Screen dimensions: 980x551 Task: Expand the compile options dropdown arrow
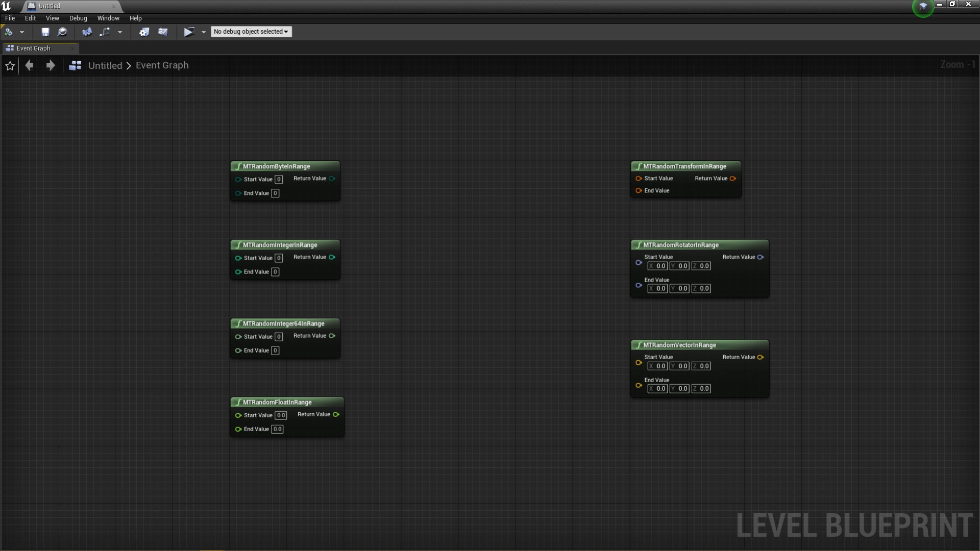[x=22, y=32]
